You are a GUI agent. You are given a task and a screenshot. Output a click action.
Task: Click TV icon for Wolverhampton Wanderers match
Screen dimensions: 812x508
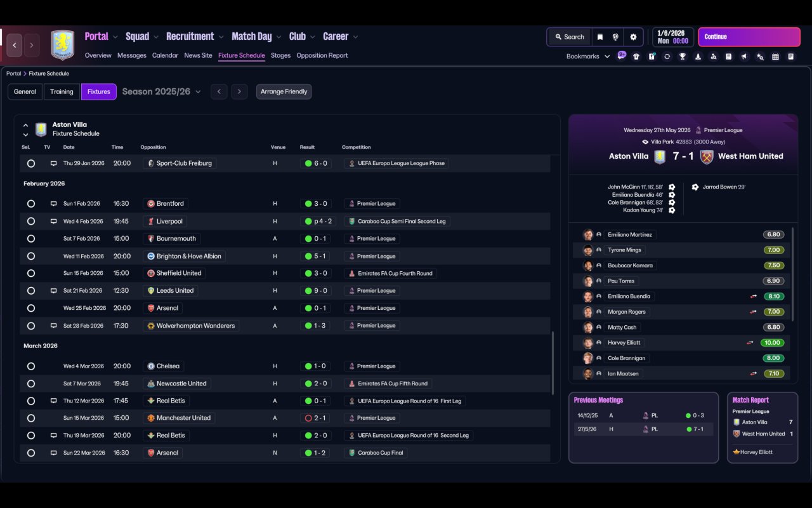tap(53, 326)
